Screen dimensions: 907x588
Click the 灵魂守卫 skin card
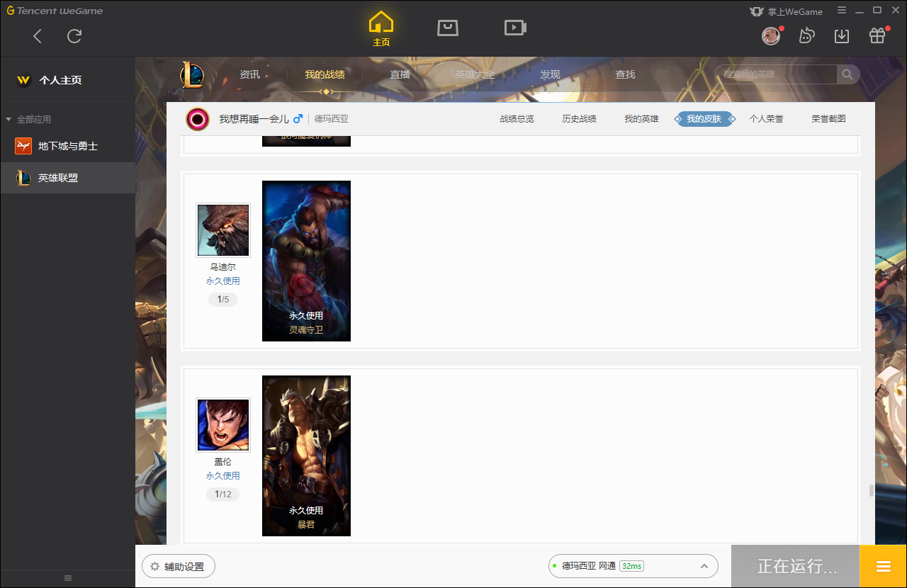[306, 261]
